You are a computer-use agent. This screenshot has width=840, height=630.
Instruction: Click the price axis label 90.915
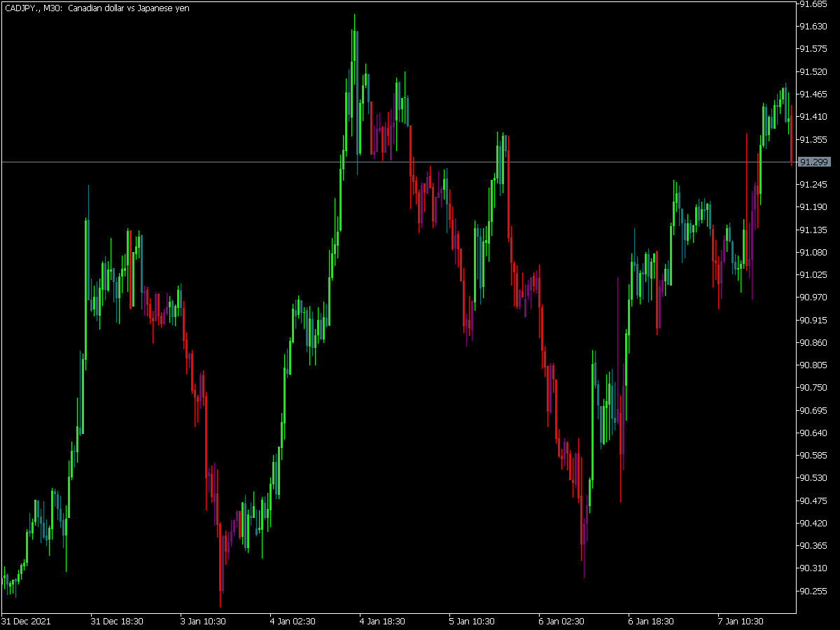[812, 321]
